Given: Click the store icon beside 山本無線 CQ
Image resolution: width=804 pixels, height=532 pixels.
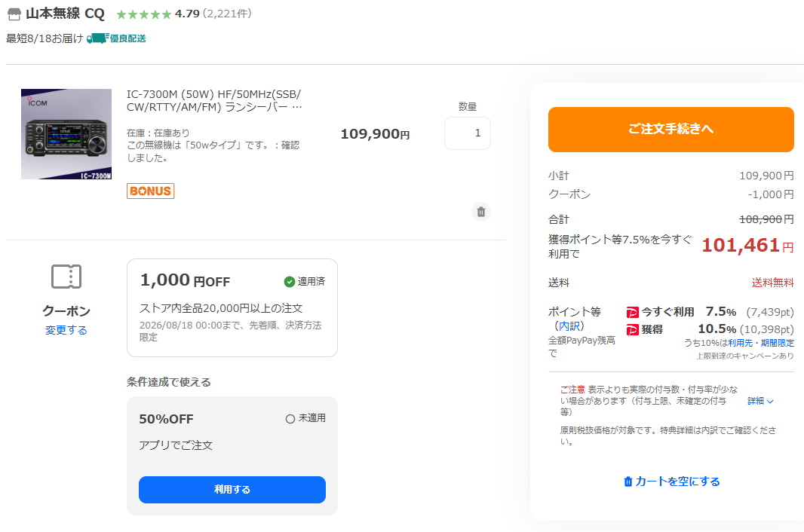Looking at the screenshot, I should point(14,14).
